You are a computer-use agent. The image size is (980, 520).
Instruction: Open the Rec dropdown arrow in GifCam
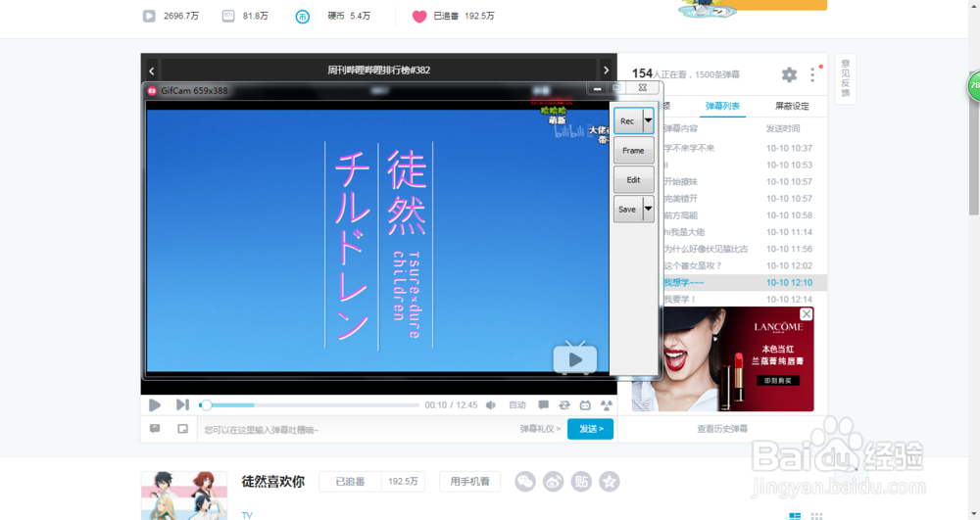point(648,120)
